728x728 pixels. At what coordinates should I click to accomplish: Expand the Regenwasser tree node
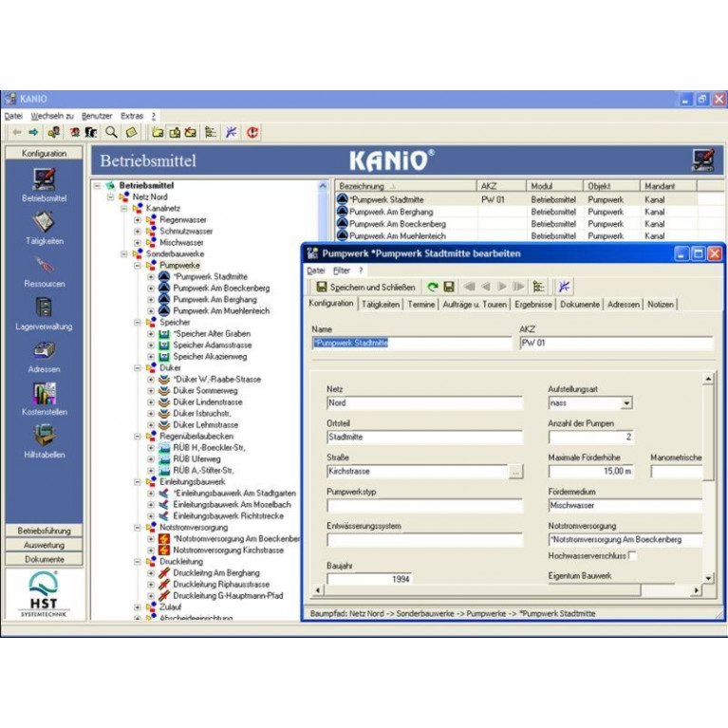point(138,220)
